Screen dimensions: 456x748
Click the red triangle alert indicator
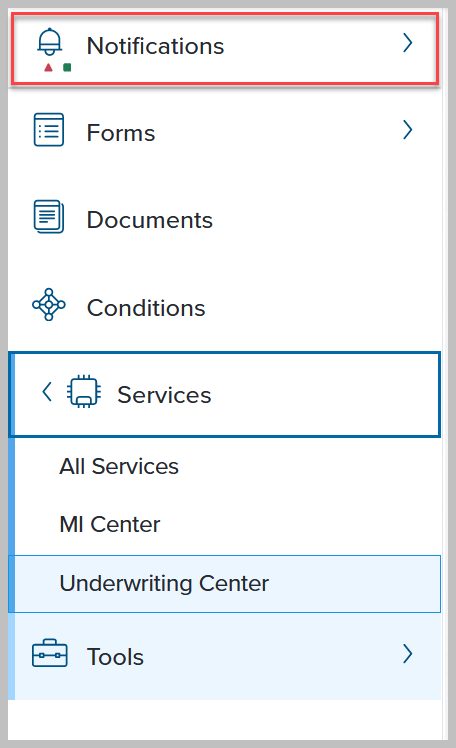(48, 67)
